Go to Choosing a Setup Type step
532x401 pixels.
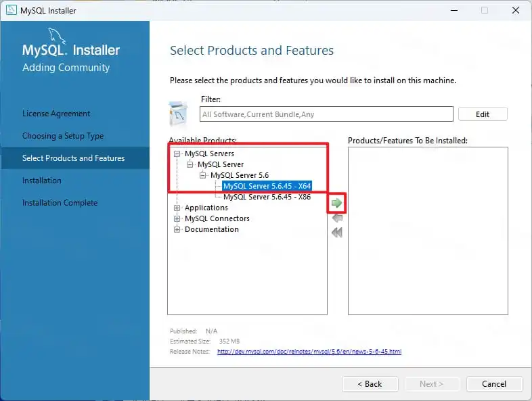(x=63, y=136)
